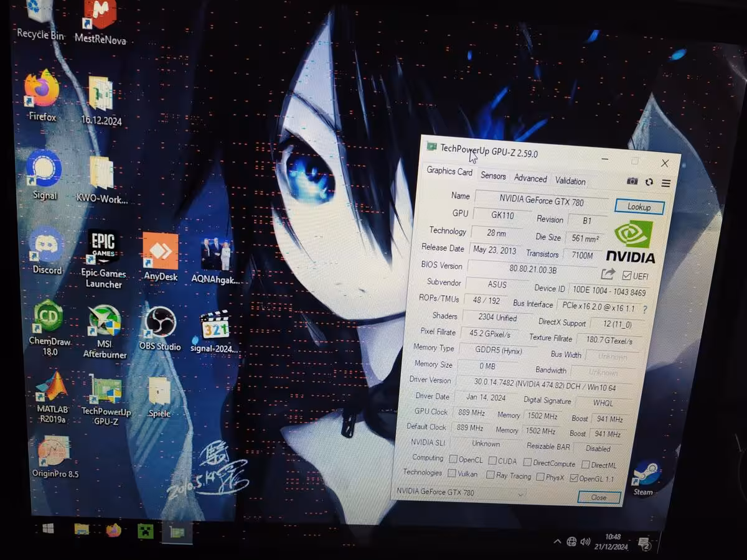Open the GPU-Z hamburger menu

coord(665,184)
